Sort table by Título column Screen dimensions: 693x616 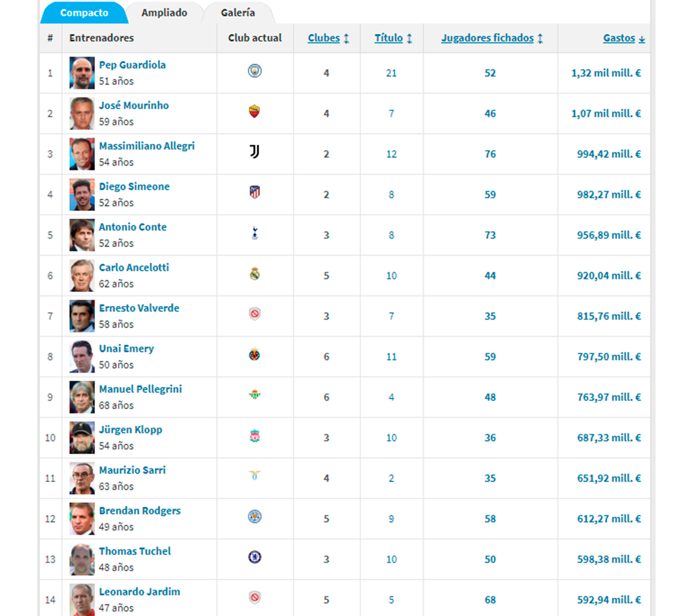(388, 38)
